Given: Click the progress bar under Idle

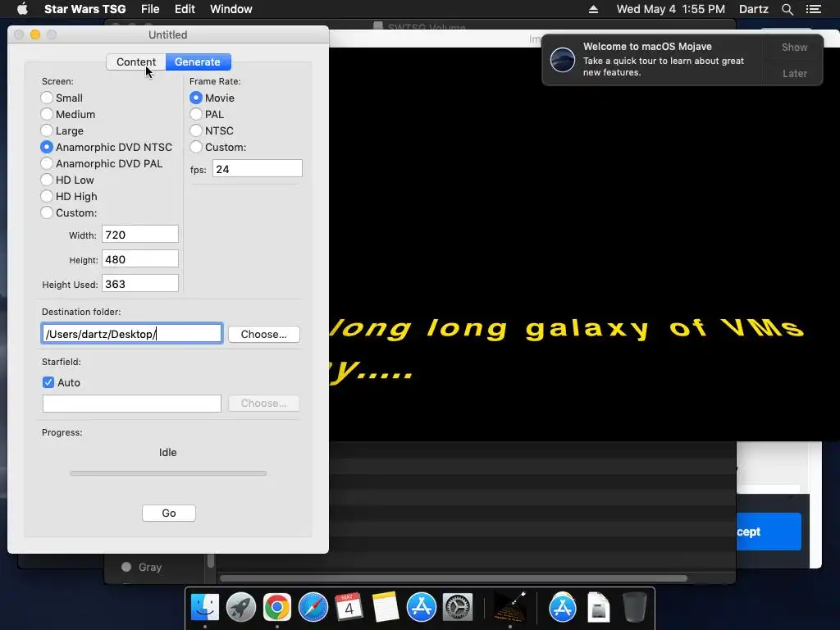Looking at the screenshot, I should point(168,473).
